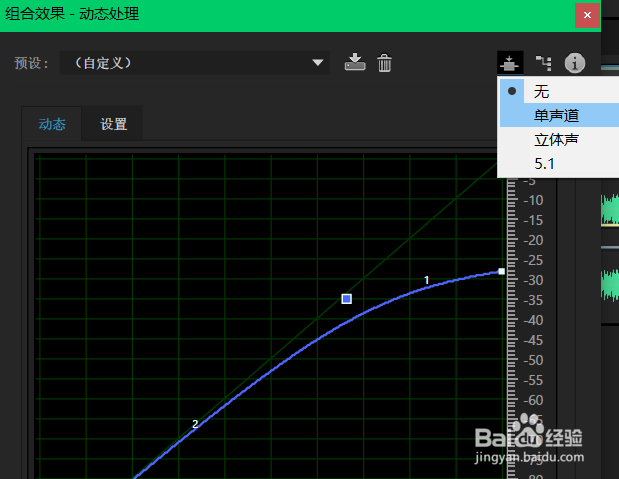Select the blue square control point on curve

click(347, 299)
